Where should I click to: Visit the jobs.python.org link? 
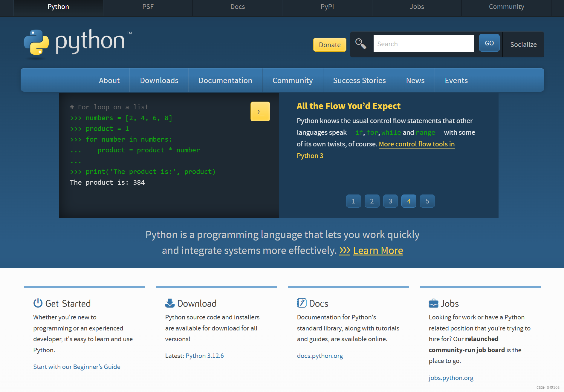click(451, 378)
